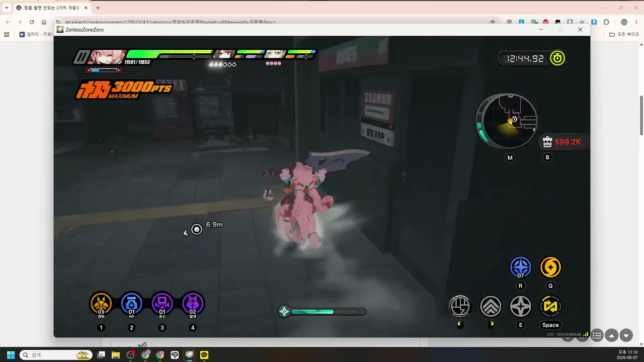Screen dimensions: 644x362
Task: Open the apps grid in bookmarks bar
Action: click(x=7, y=35)
